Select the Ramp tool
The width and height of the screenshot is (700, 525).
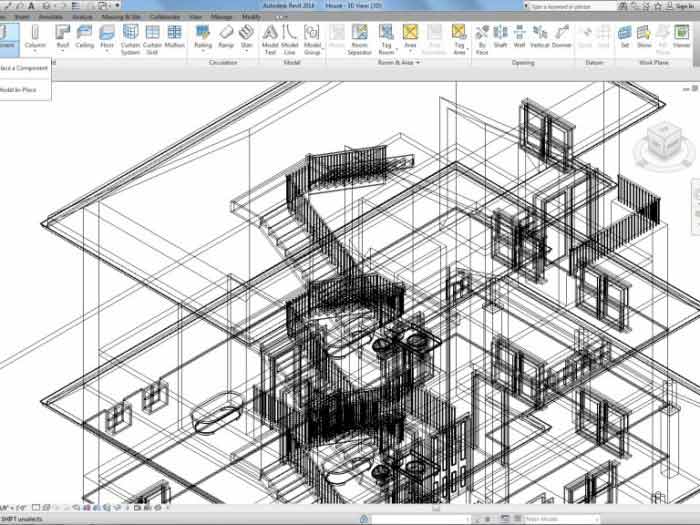pyautogui.click(x=226, y=37)
